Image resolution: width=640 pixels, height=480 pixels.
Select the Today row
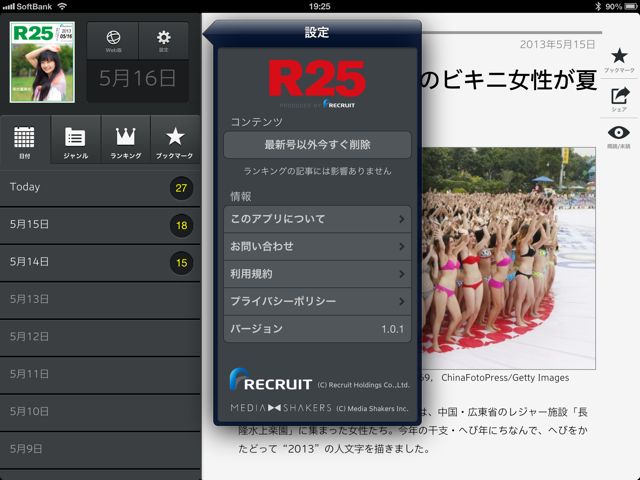click(x=100, y=188)
